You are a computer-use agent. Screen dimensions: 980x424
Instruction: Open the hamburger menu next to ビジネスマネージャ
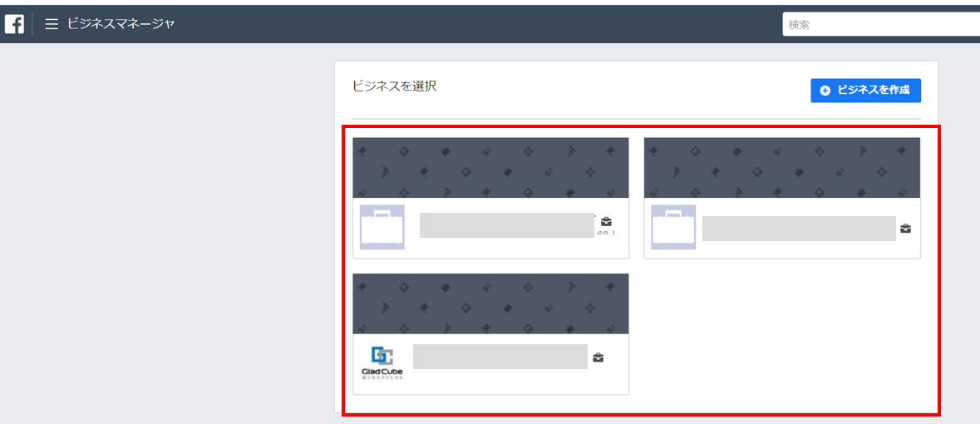pyautogui.click(x=52, y=24)
